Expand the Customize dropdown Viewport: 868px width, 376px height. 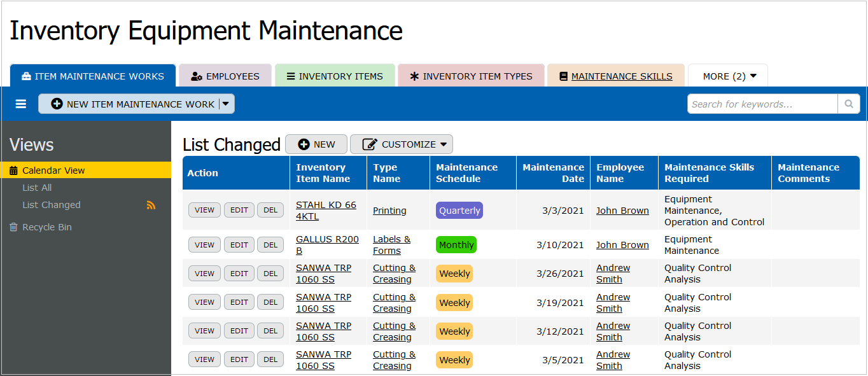(402, 144)
